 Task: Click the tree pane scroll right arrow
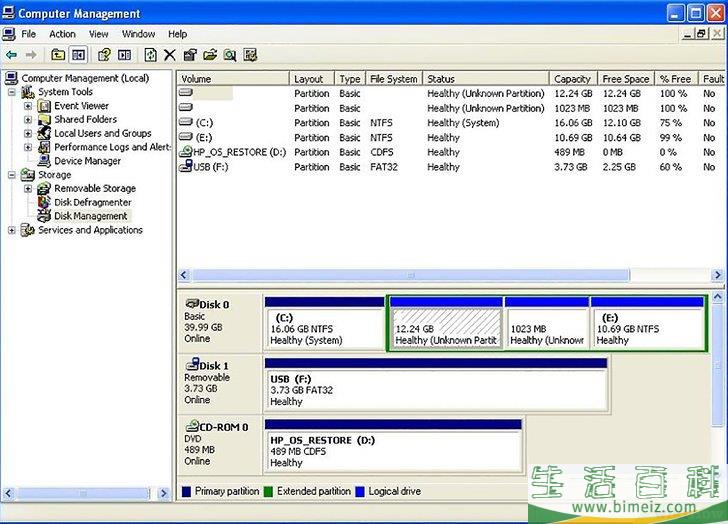coord(163,493)
